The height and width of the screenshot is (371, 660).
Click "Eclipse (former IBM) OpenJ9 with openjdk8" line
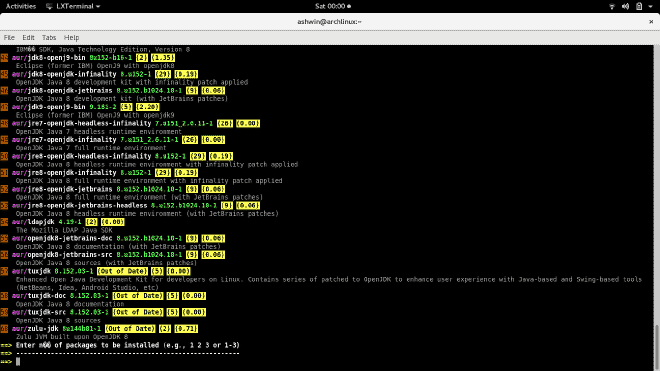tap(95, 66)
